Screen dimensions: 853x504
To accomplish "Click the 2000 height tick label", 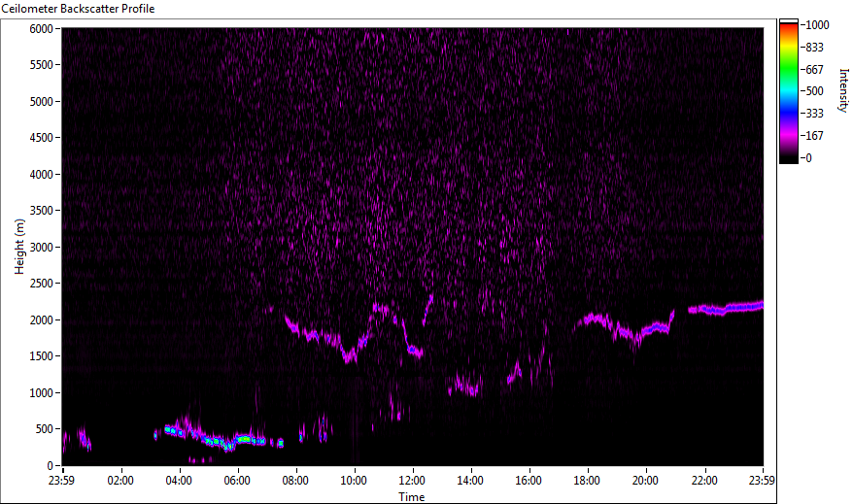I will click(x=42, y=320).
